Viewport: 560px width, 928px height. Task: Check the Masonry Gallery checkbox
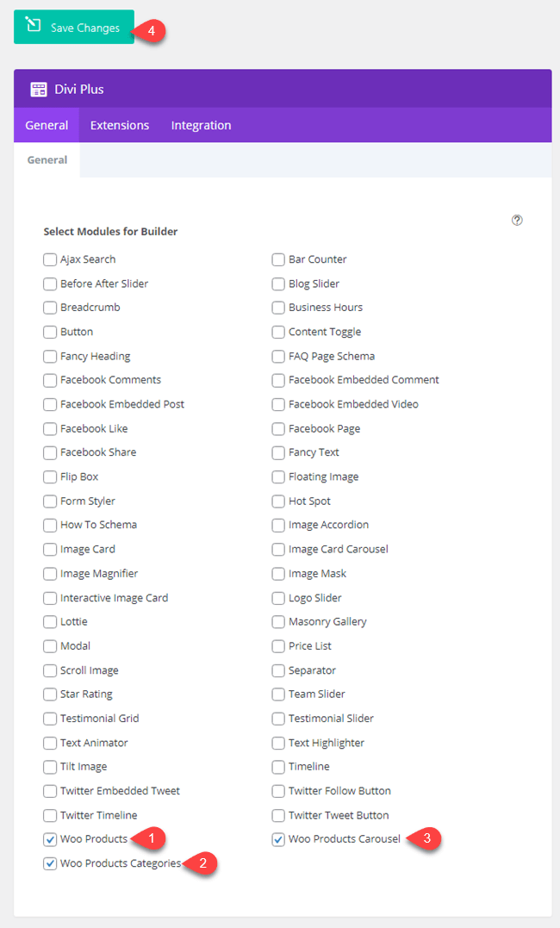(x=278, y=621)
